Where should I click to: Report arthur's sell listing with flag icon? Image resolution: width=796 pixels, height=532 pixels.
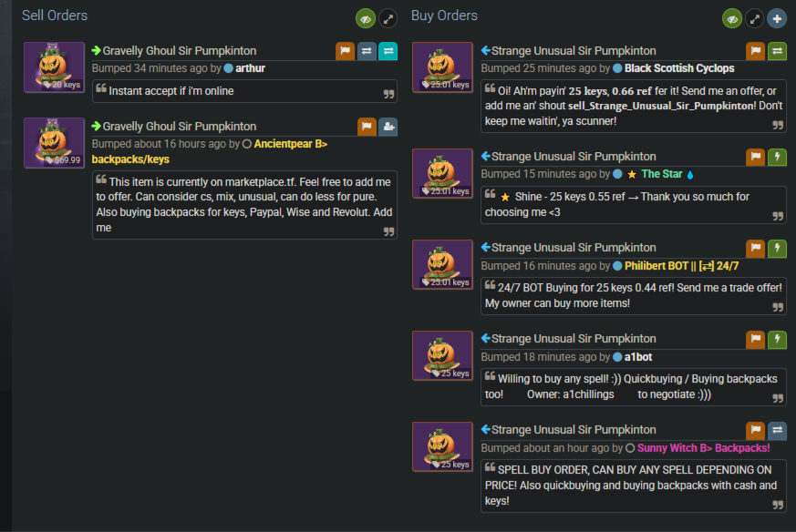tap(346, 51)
